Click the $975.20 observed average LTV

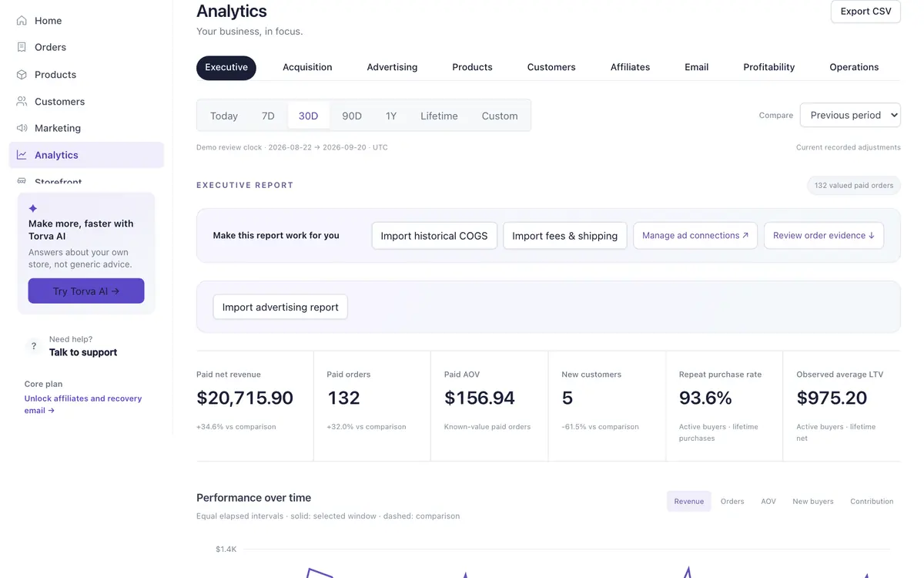pyautogui.click(x=832, y=398)
